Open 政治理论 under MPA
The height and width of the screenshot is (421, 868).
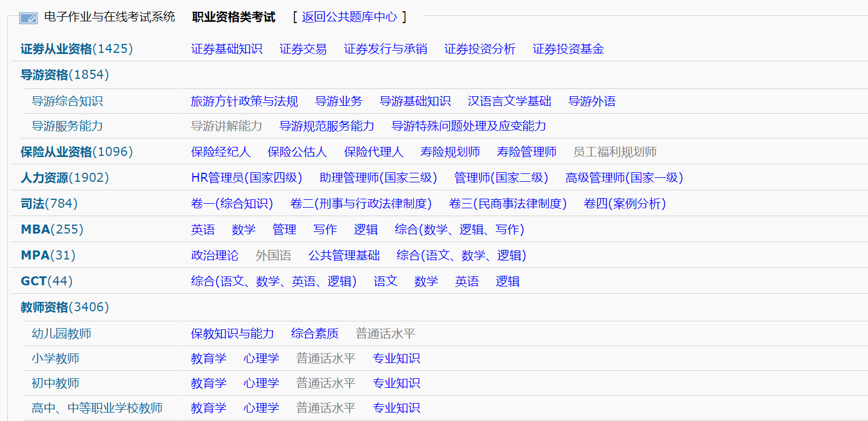215,255
